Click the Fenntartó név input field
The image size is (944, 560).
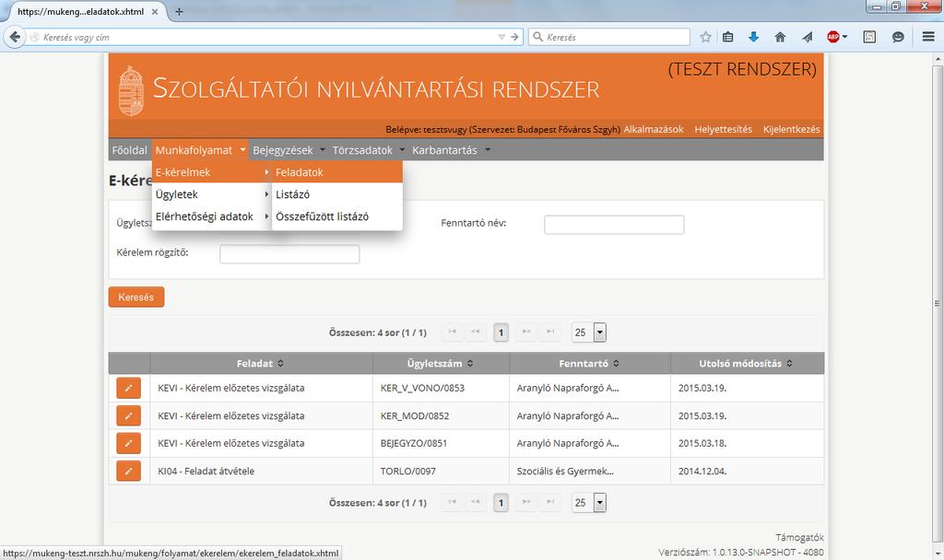coord(614,225)
